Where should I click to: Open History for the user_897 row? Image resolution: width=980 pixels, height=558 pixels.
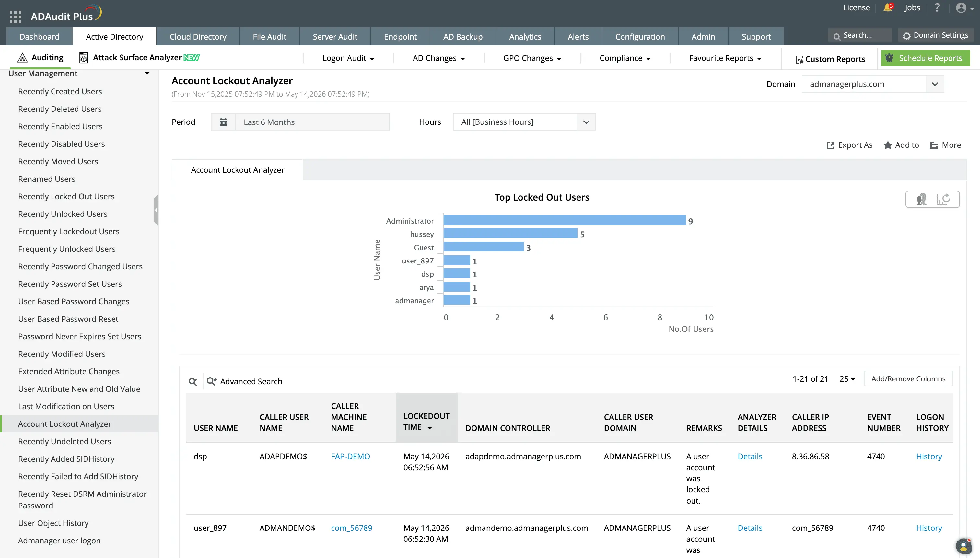(x=929, y=528)
